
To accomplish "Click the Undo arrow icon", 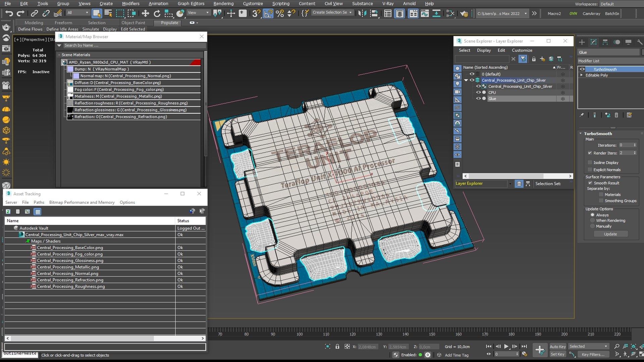I will click(x=9, y=13).
